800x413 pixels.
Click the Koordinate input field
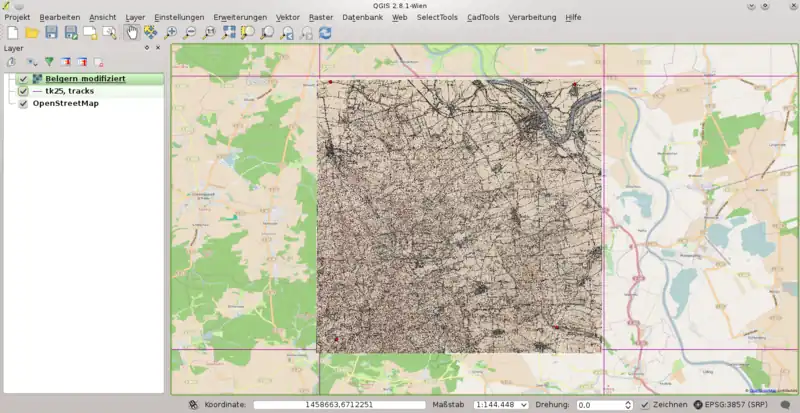click(x=338, y=405)
